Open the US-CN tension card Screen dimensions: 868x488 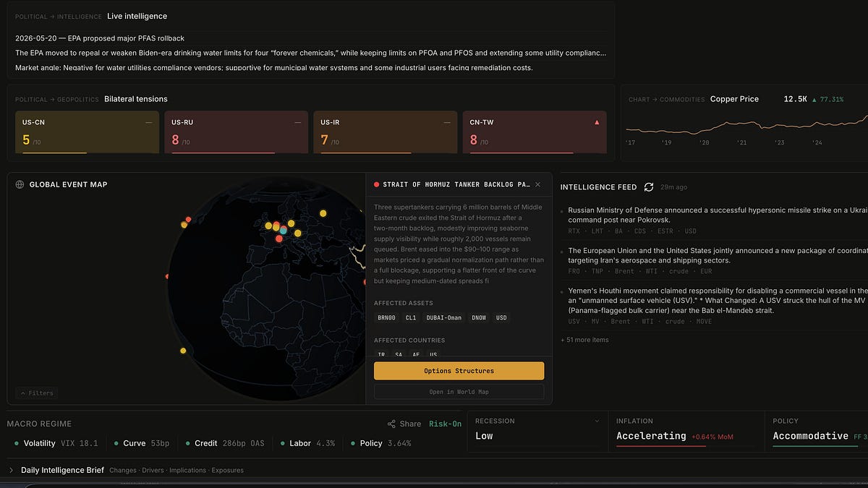tap(87, 132)
